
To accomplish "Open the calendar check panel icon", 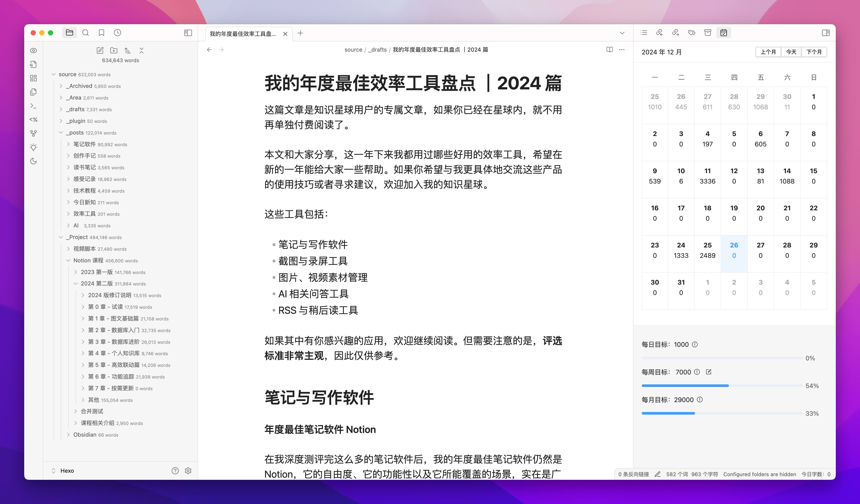I will (x=724, y=33).
